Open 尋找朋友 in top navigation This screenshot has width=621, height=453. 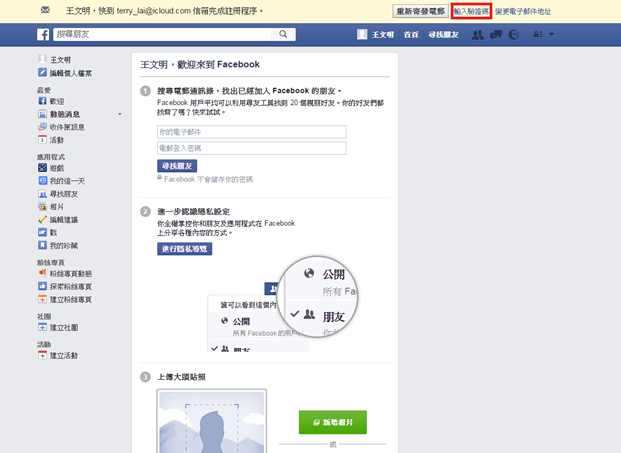(x=443, y=35)
